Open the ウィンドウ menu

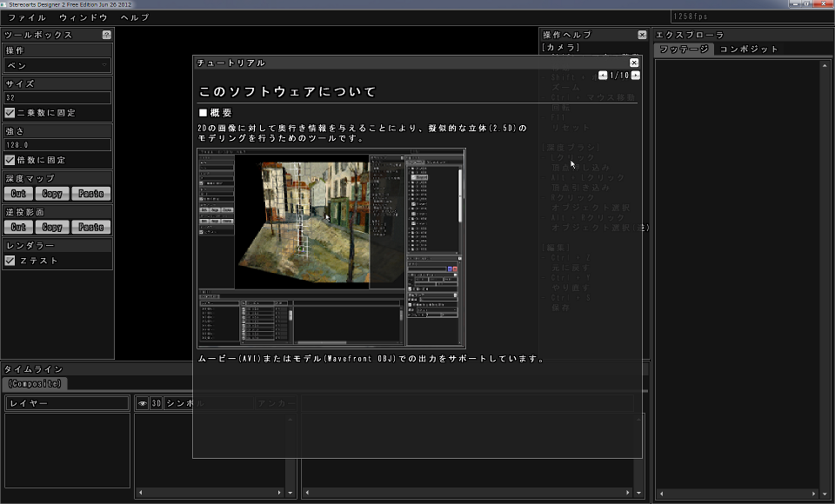[83, 17]
